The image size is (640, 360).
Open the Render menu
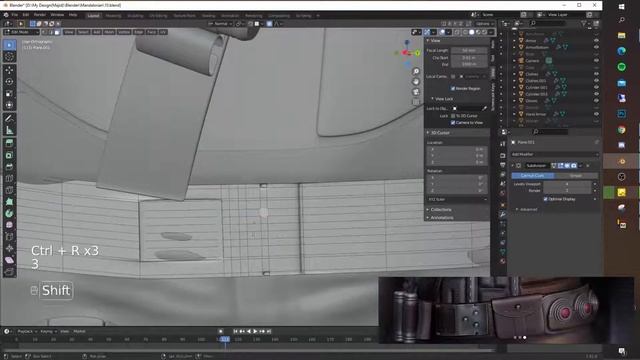click(x=40, y=15)
